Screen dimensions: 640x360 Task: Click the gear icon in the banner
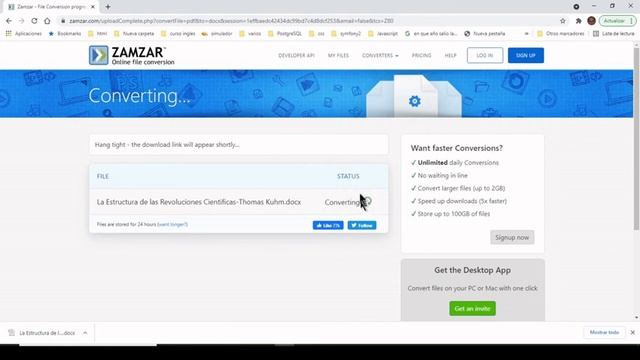tap(415, 101)
